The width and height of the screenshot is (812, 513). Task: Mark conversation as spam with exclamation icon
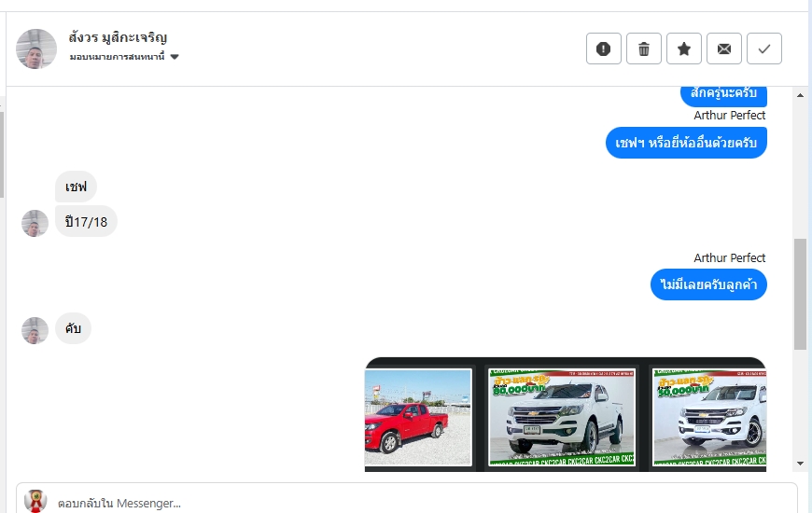(603, 49)
